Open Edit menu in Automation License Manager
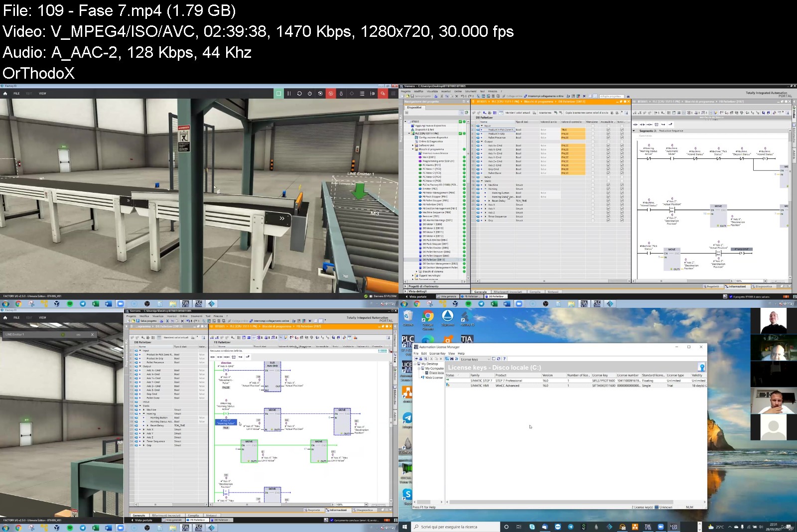 tap(424, 353)
